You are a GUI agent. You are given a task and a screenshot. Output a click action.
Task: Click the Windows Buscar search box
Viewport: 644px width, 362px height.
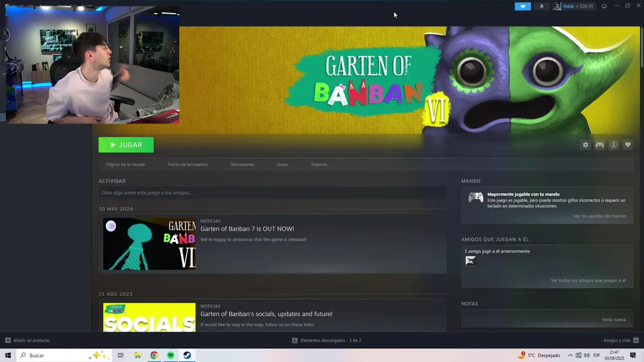pyautogui.click(x=64, y=355)
